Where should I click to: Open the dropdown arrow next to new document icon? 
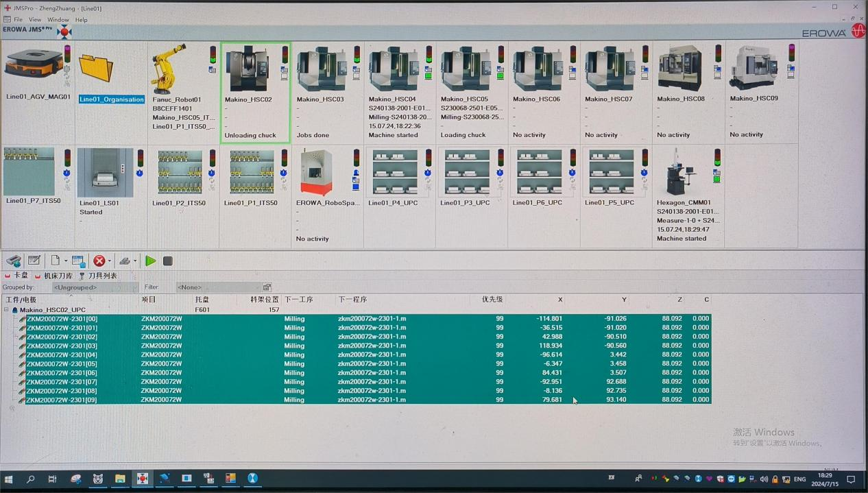coord(66,261)
